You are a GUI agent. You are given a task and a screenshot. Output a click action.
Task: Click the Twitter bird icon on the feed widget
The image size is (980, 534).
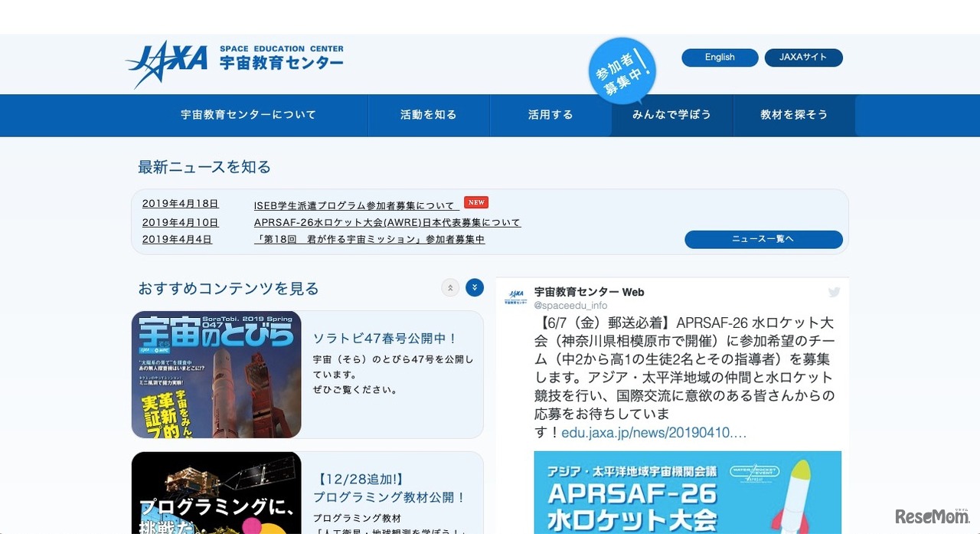pyautogui.click(x=834, y=292)
